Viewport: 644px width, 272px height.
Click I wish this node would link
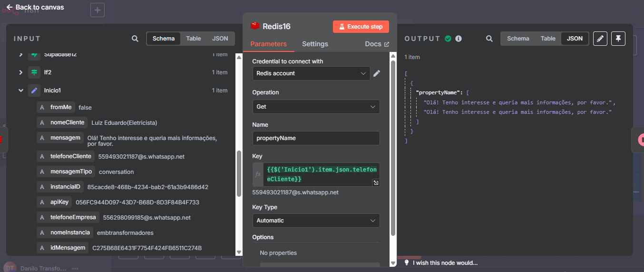pos(445,263)
